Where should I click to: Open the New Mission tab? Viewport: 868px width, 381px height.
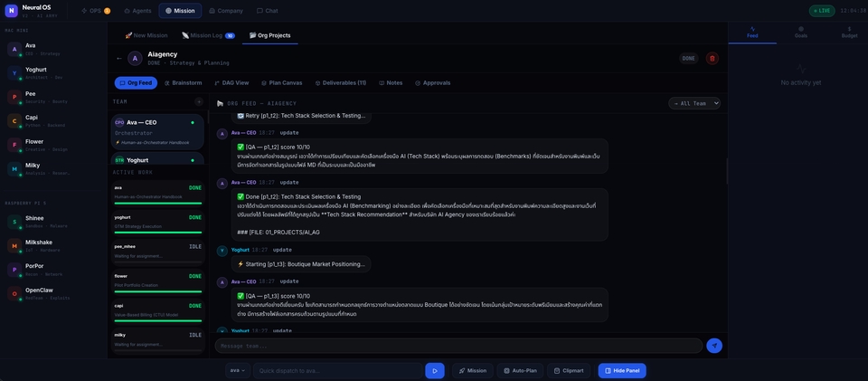click(146, 35)
